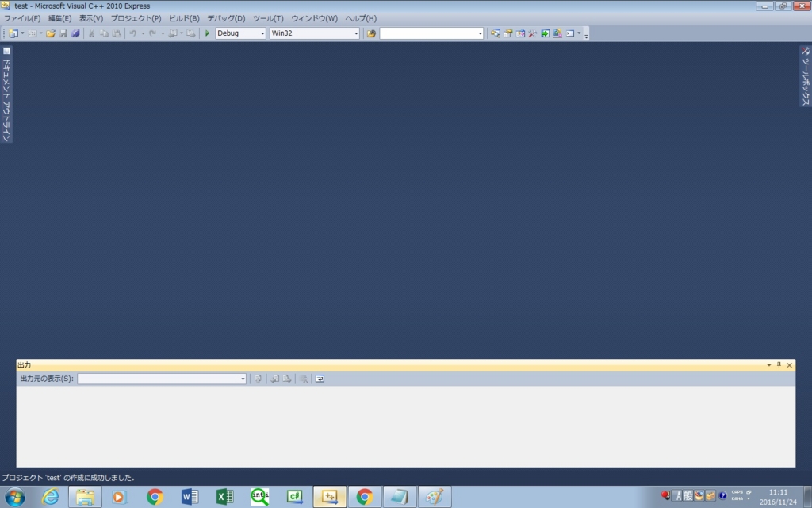
Task: Click the green arrow Start Page icon
Action: coord(546,33)
